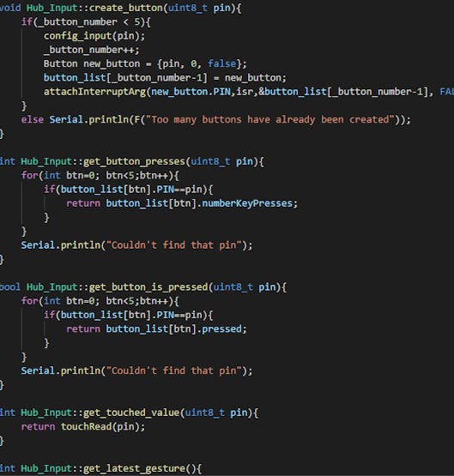This screenshot has height=476, width=454.
Task: Click the get_latest_gesture function name
Action: tap(134, 469)
